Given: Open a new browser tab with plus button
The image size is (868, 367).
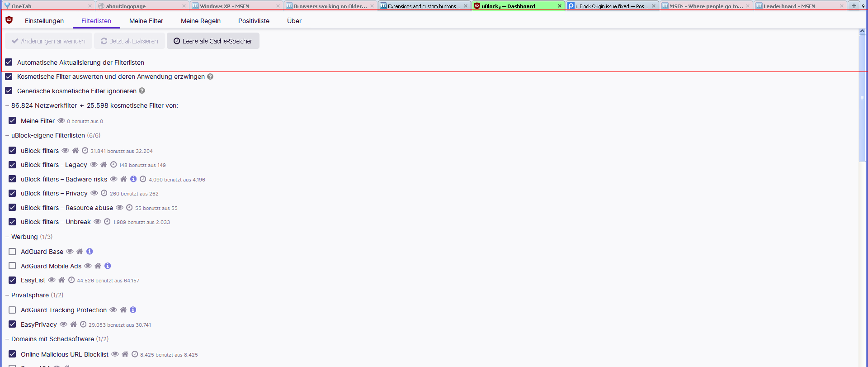Looking at the screenshot, I should click(854, 5).
